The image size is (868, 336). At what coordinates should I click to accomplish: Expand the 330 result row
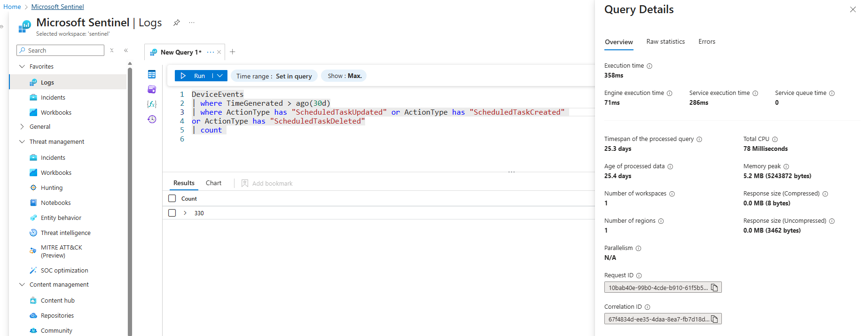[185, 213]
